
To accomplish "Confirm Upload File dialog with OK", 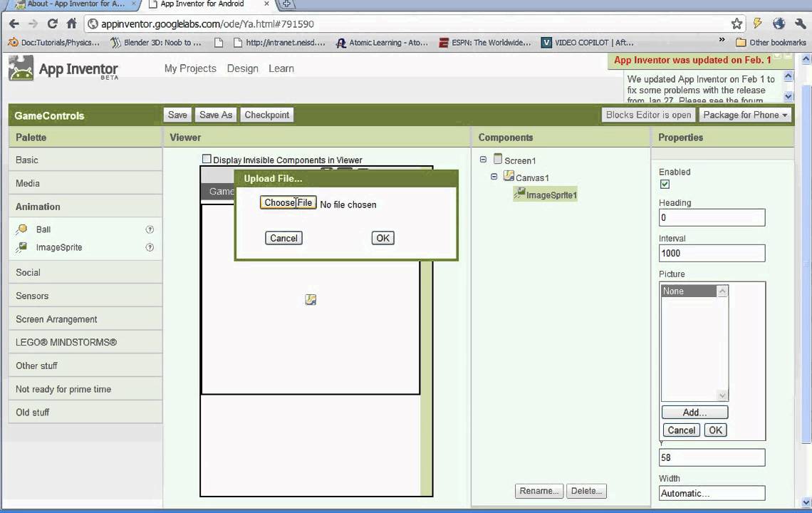I will pos(382,239).
